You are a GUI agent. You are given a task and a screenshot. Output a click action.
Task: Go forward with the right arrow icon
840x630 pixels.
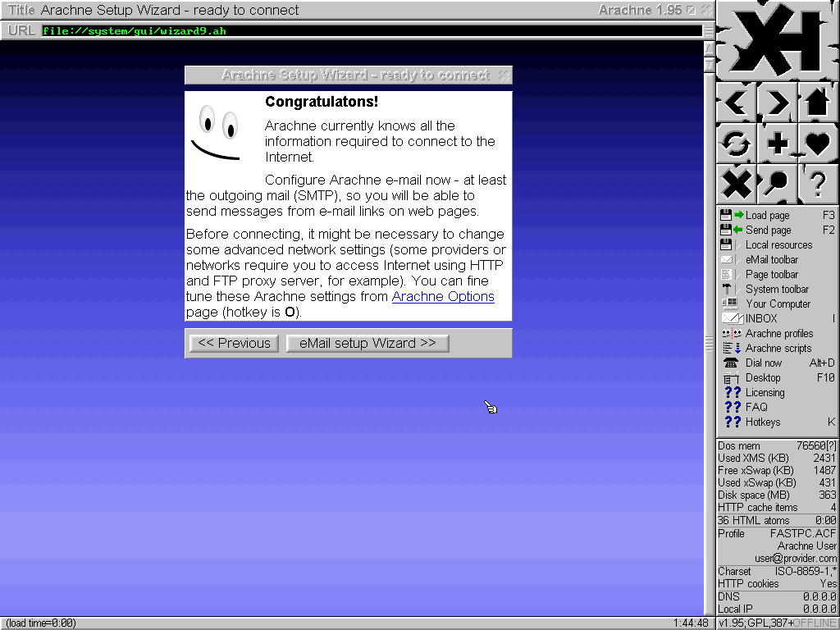pyautogui.click(x=778, y=102)
